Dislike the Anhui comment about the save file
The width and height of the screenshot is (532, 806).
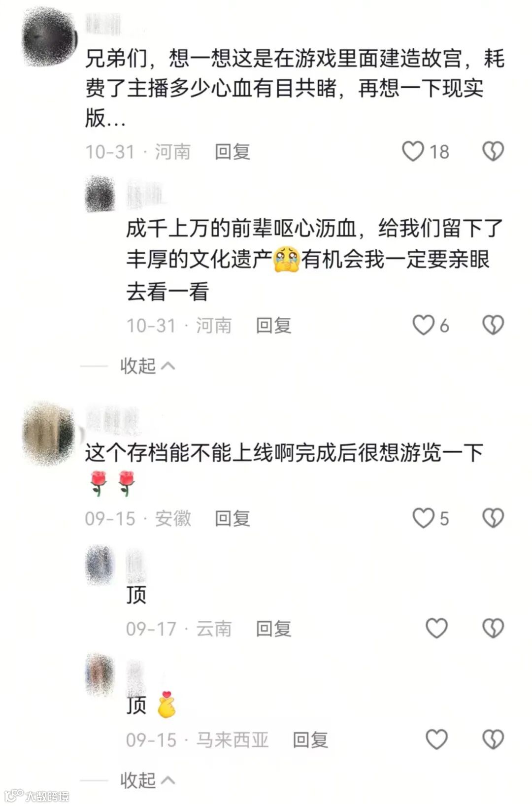click(493, 518)
